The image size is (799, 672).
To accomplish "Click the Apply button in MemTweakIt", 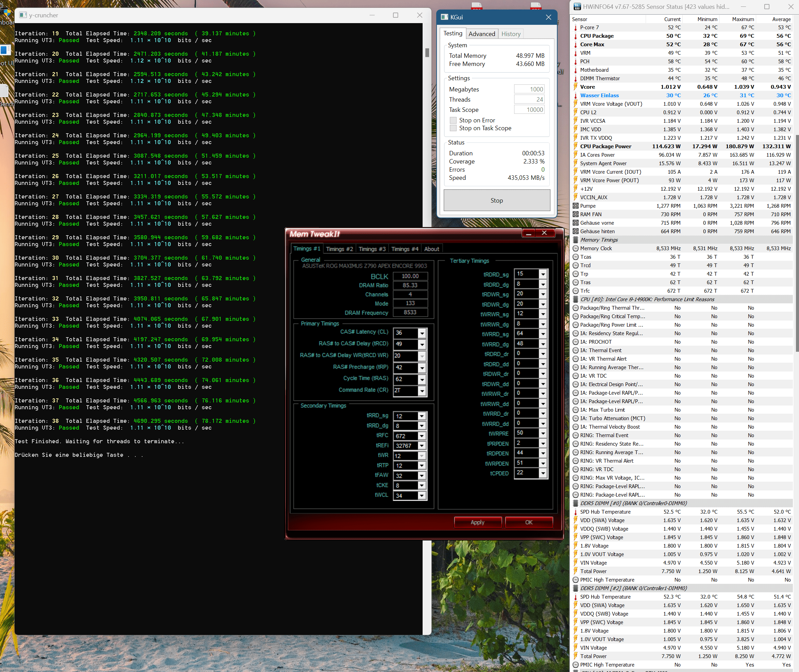I will tap(477, 522).
